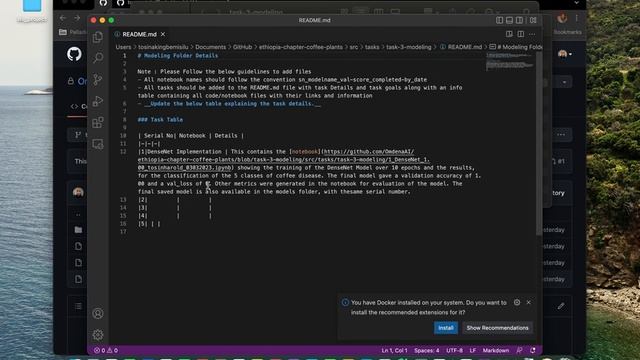Open errors and warnings in status bar

click(106, 350)
